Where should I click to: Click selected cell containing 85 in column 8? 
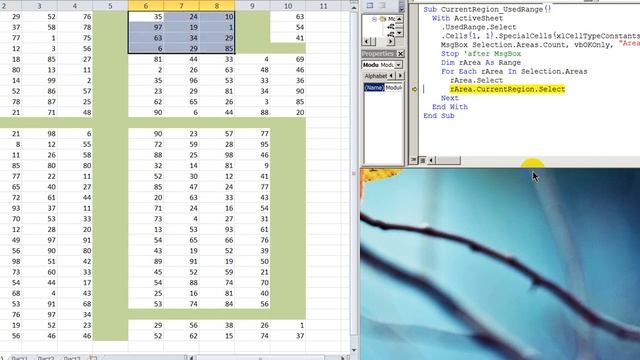[217, 49]
